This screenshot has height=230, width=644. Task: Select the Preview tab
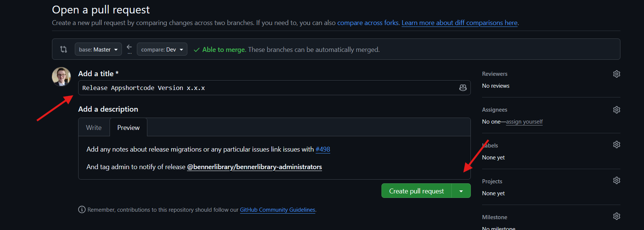pyautogui.click(x=128, y=128)
